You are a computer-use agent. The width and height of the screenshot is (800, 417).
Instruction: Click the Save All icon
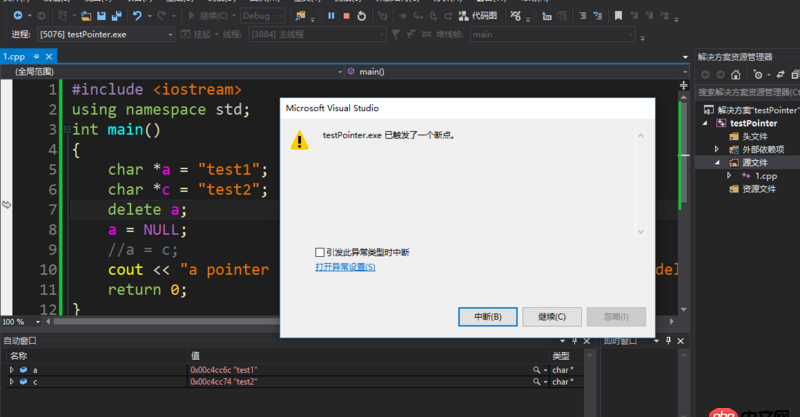coord(116,16)
